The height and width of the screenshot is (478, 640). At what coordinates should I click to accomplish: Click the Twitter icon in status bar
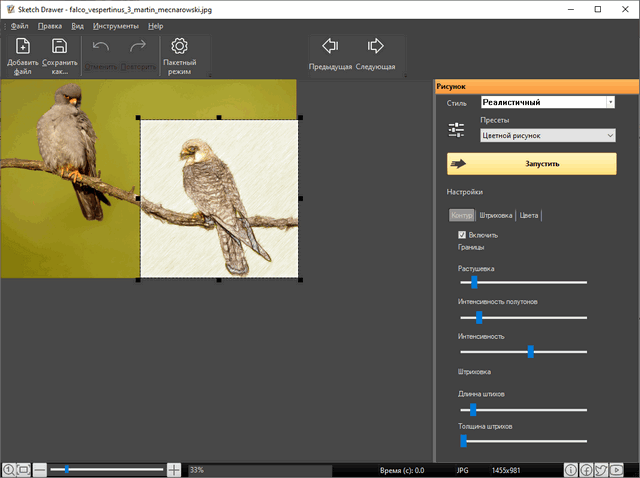pos(601,469)
